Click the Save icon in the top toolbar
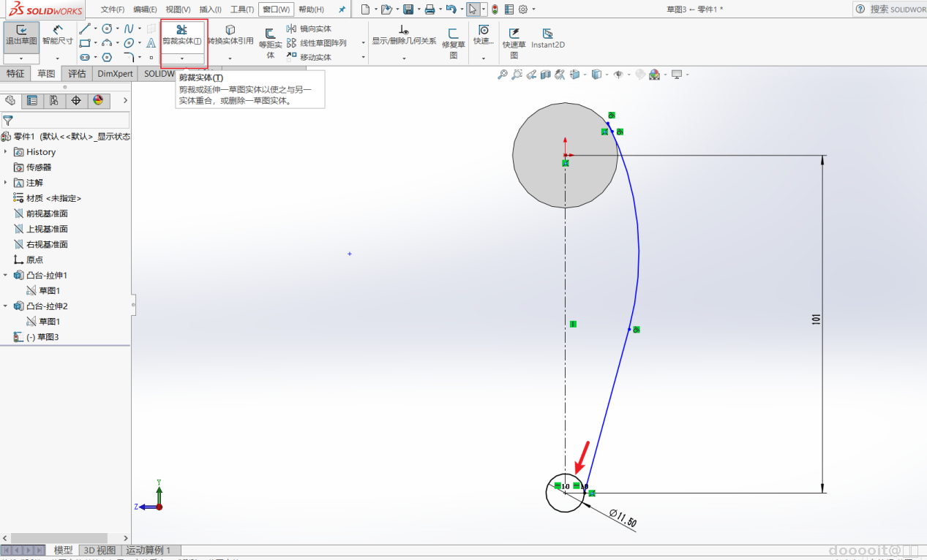927x560 pixels. point(408,10)
